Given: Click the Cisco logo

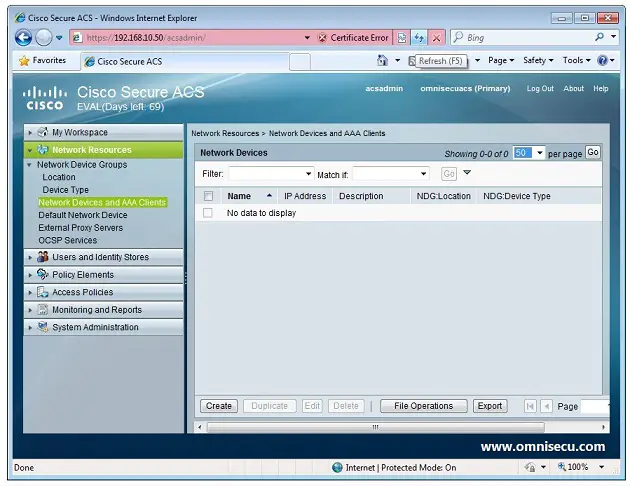Looking at the screenshot, I should [x=45, y=98].
